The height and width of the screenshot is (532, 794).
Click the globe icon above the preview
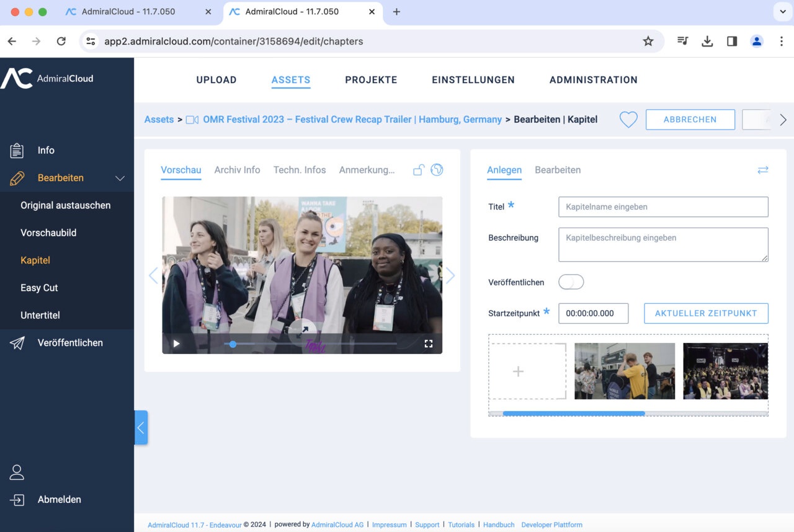click(x=437, y=169)
